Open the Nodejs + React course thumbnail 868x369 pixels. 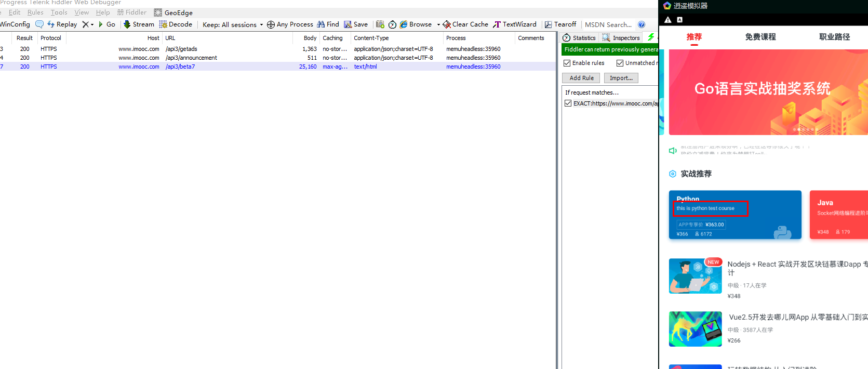(695, 276)
